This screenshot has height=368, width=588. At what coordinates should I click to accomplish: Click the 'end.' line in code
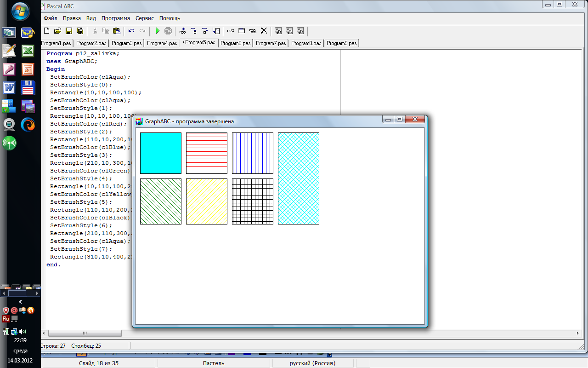tap(53, 265)
